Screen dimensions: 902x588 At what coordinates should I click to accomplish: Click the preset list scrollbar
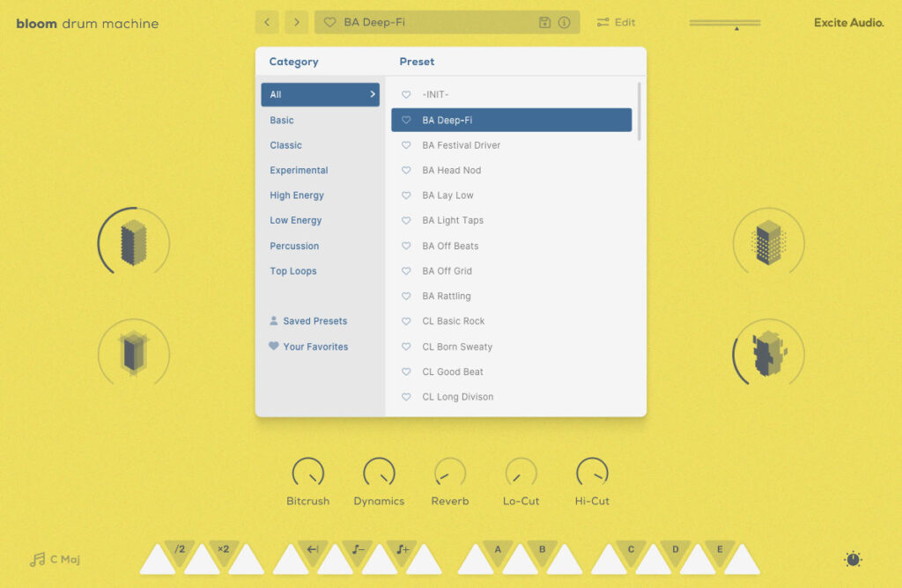click(x=640, y=112)
